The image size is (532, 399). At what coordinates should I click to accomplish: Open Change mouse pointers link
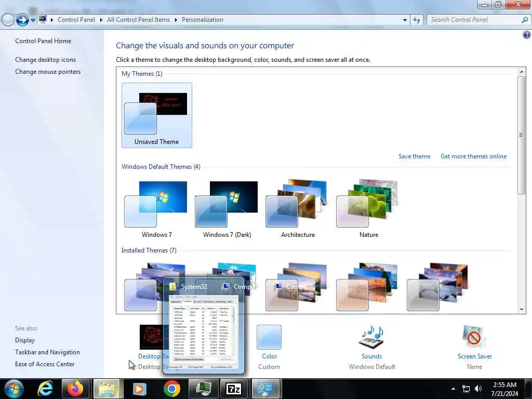48,72
